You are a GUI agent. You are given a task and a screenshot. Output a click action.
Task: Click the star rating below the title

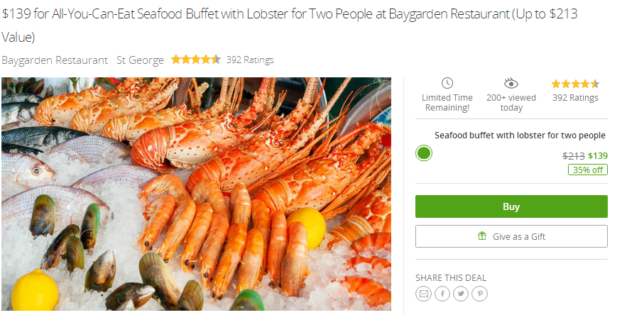click(x=196, y=60)
